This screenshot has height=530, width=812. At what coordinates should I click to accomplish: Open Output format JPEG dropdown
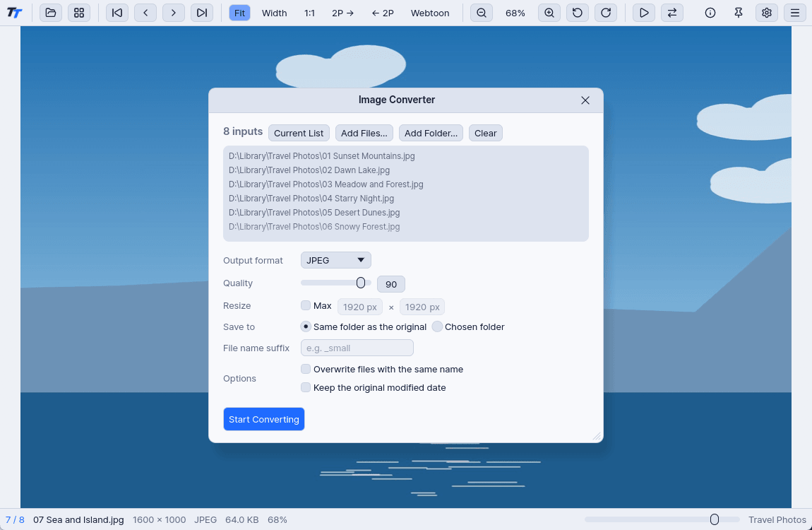point(336,260)
